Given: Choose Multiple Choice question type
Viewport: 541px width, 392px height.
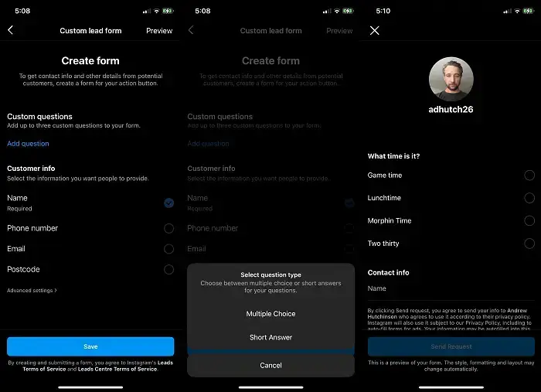Looking at the screenshot, I should 270,314.
